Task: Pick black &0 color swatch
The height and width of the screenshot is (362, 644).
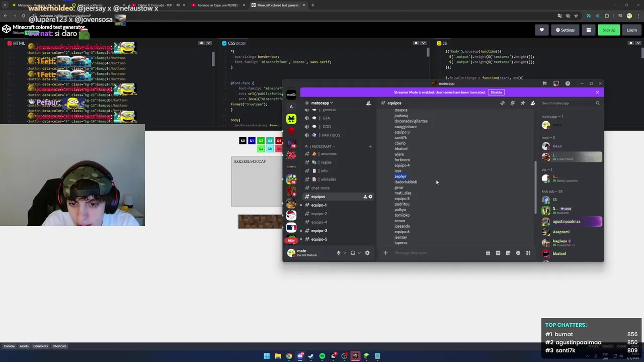Action: click(243, 141)
